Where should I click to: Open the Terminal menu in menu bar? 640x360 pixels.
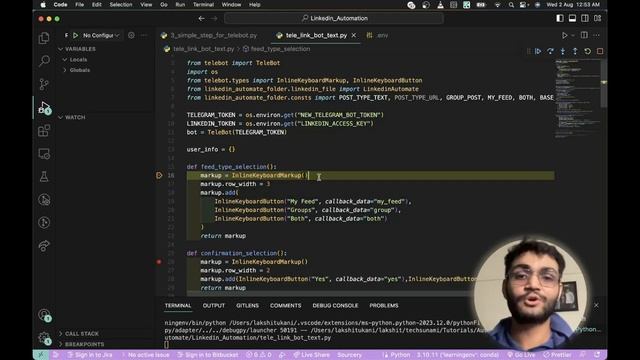tap(203, 5)
